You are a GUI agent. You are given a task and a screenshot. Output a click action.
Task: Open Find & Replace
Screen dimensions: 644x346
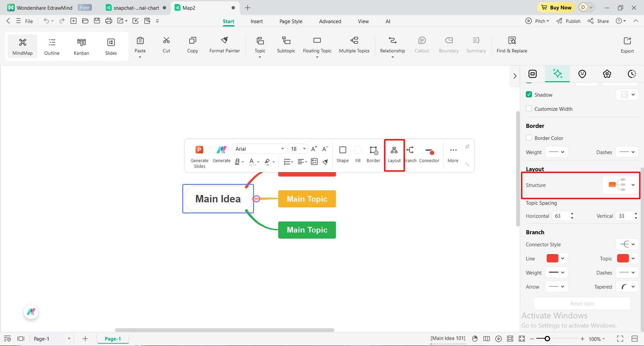(511, 44)
